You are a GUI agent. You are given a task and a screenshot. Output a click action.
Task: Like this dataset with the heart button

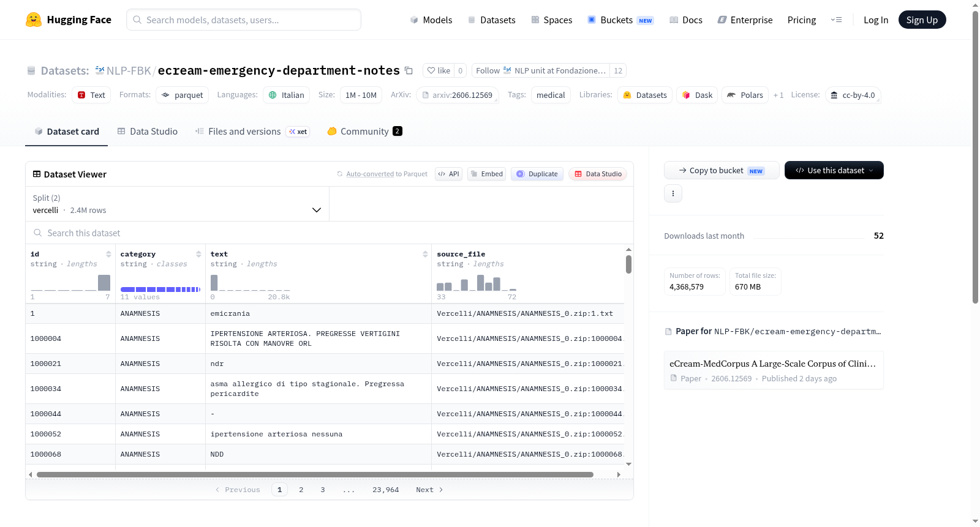[439, 70]
